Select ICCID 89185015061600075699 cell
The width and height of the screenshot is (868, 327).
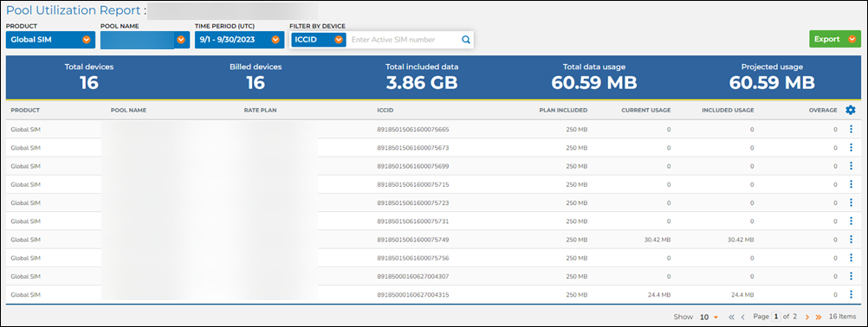coord(412,166)
